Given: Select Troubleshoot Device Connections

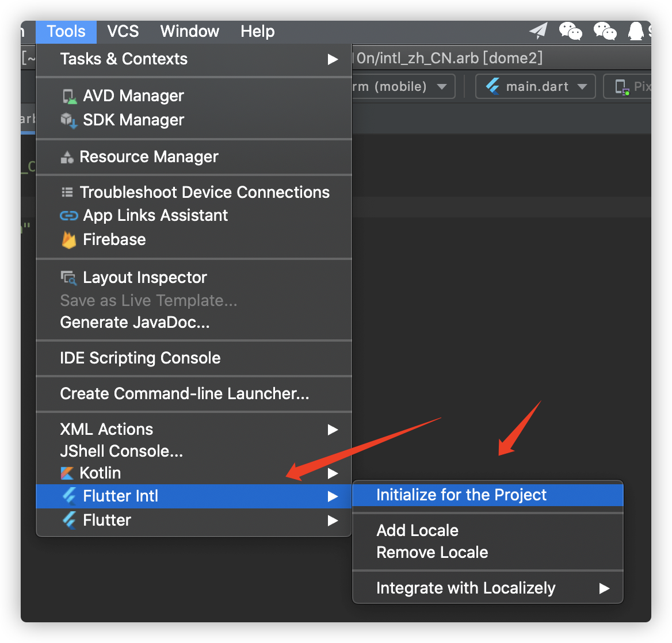Looking at the screenshot, I should (194, 192).
